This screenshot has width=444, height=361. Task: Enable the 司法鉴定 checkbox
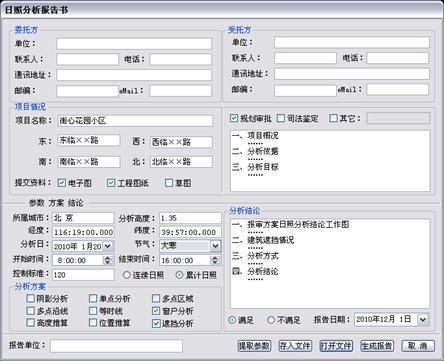[x=281, y=118]
